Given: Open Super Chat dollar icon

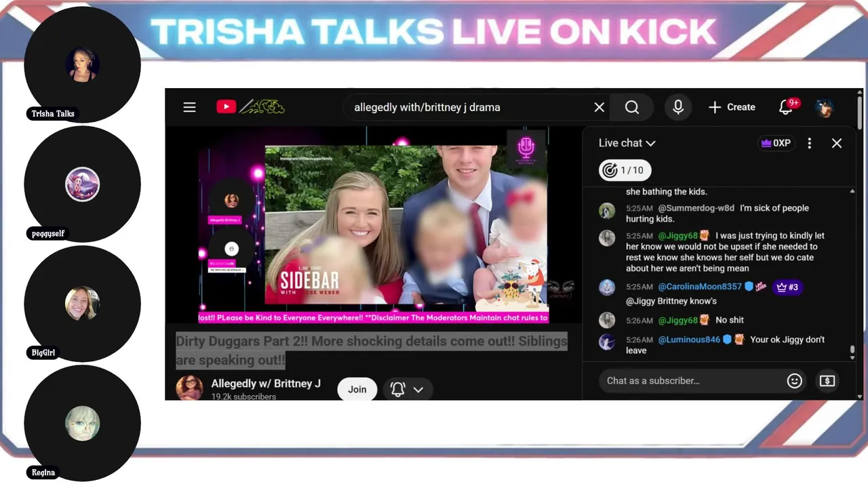Looking at the screenshot, I should [x=827, y=381].
